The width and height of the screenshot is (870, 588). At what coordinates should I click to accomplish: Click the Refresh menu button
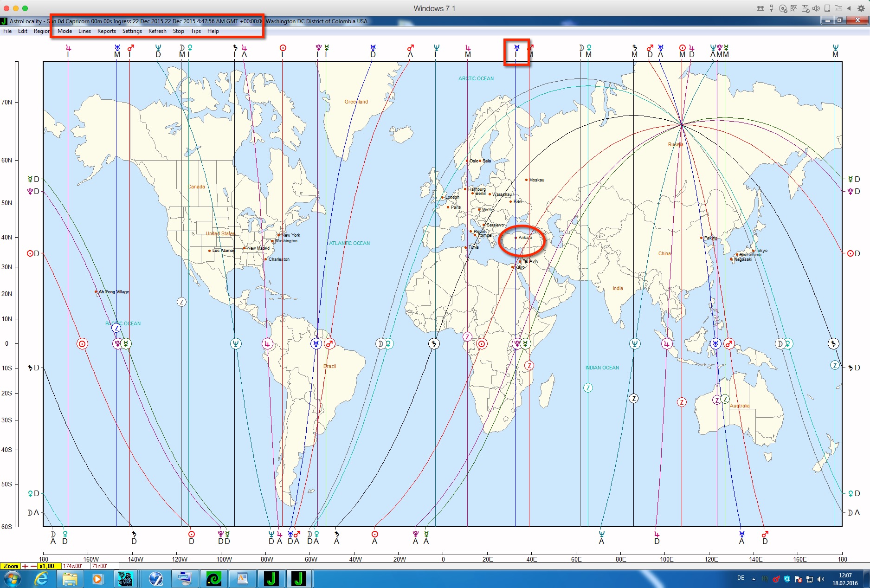pos(157,31)
